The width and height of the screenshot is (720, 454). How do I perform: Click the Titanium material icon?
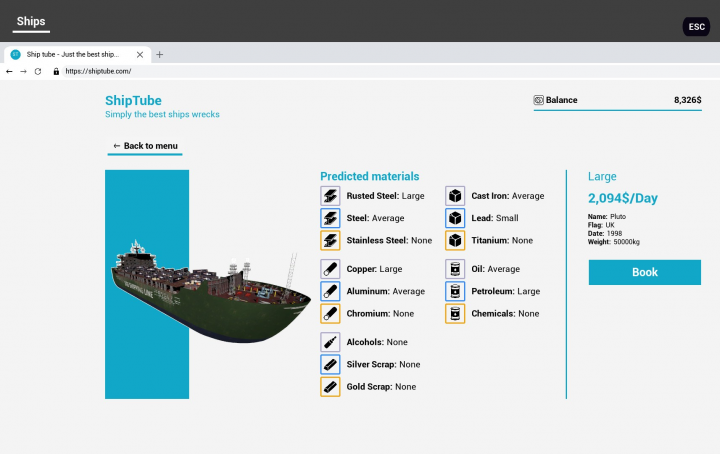click(455, 240)
